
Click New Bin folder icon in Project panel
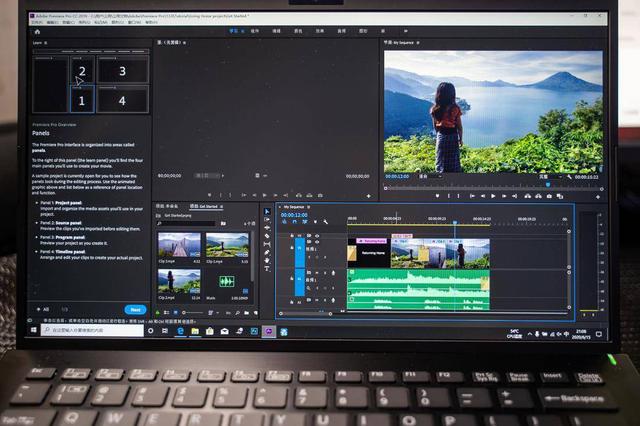(x=247, y=313)
